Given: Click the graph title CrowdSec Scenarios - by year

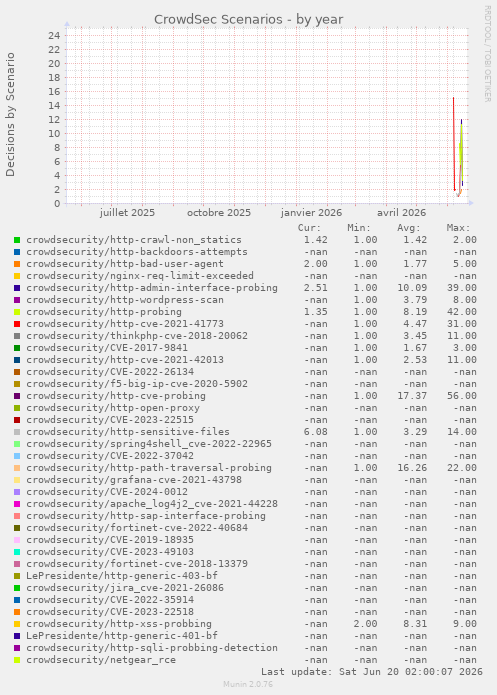Looking at the screenshot, I should coord(248,20).
